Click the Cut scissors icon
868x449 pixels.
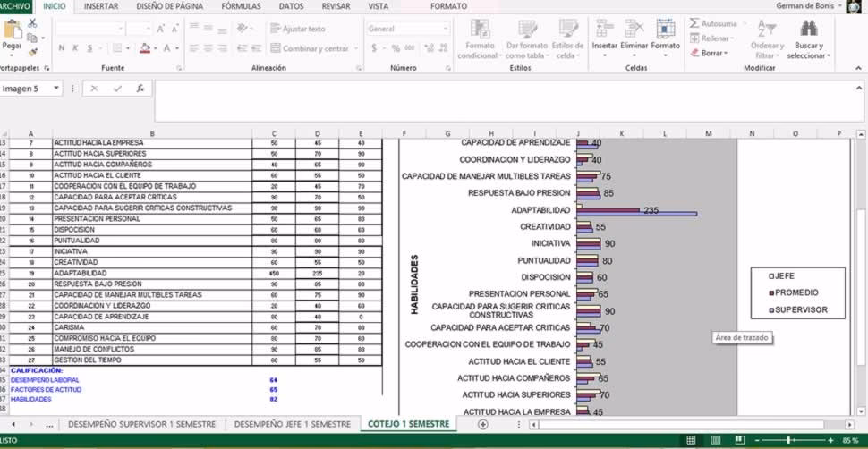point(32,23)
